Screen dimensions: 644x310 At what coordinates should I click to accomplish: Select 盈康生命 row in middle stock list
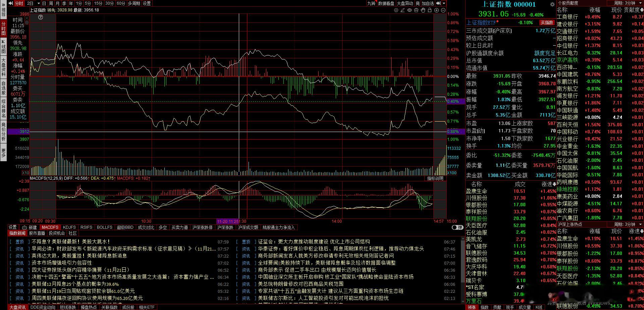[511, 191]
